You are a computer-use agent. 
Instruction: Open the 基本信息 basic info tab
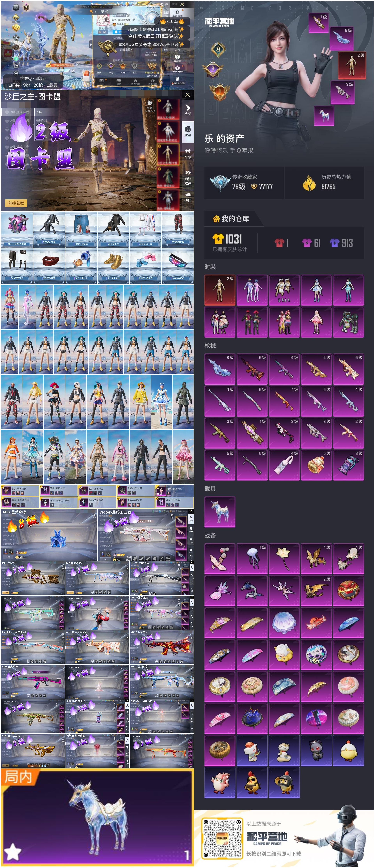[177, 13]
